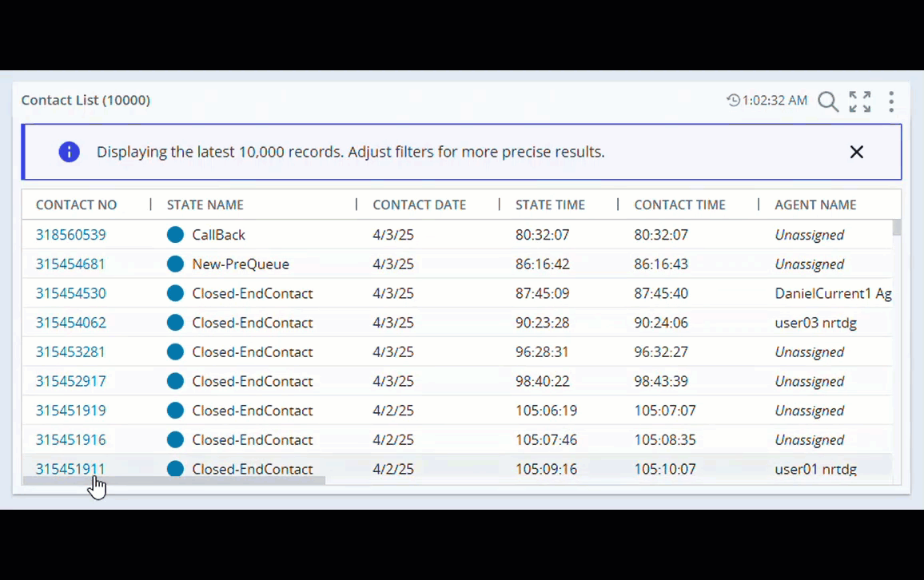
Task: Click the blue info icon in banner
Action: (70, 152)
